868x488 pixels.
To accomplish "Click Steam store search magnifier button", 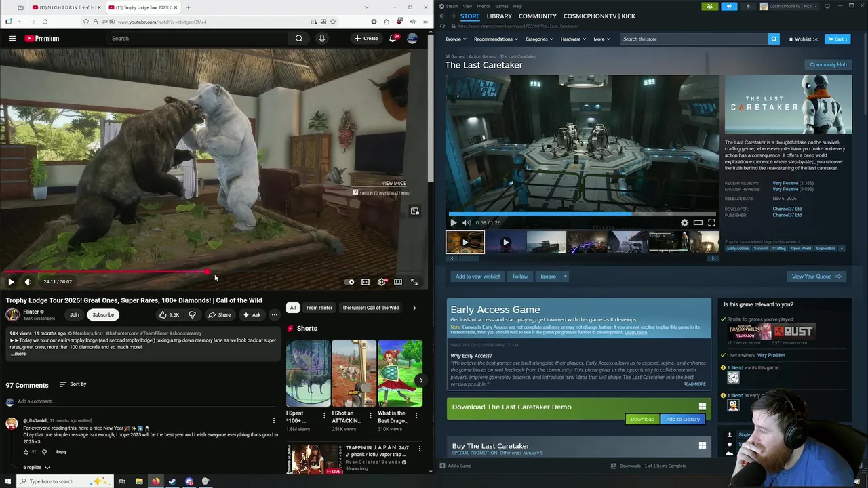I will (773, 39).
